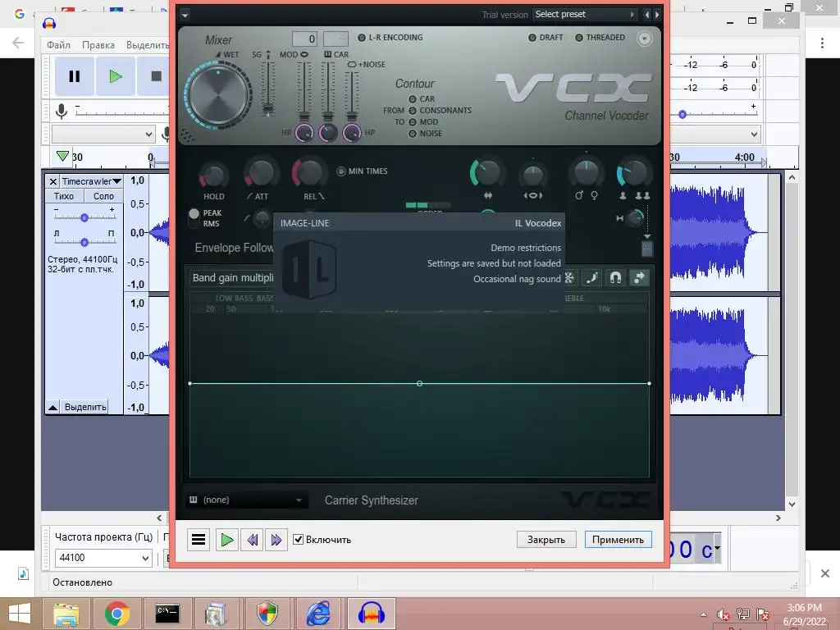The image size is (840, 630).
Task: Flip the PEAK / RMS switch
Action: 194,218
